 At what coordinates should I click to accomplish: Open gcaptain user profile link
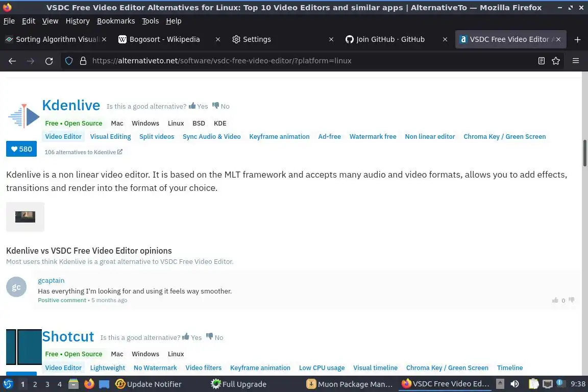point(51,280)
